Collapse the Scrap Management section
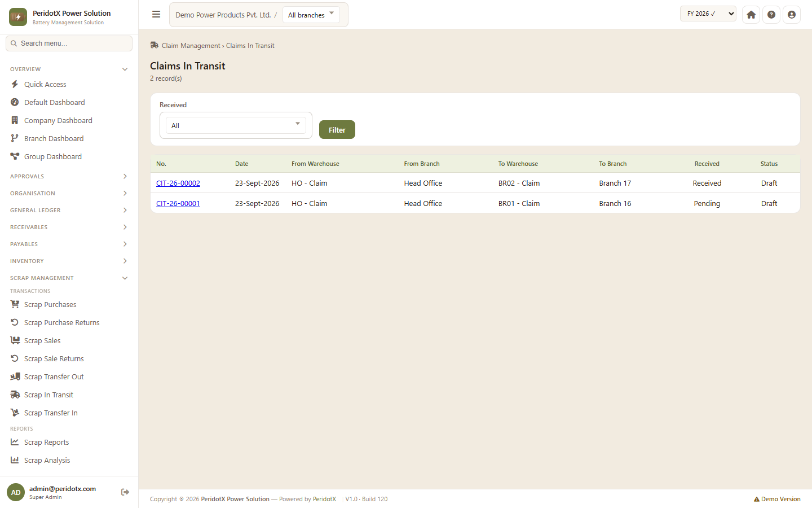Viewport: 812px width, 508px height. point(69,278)
